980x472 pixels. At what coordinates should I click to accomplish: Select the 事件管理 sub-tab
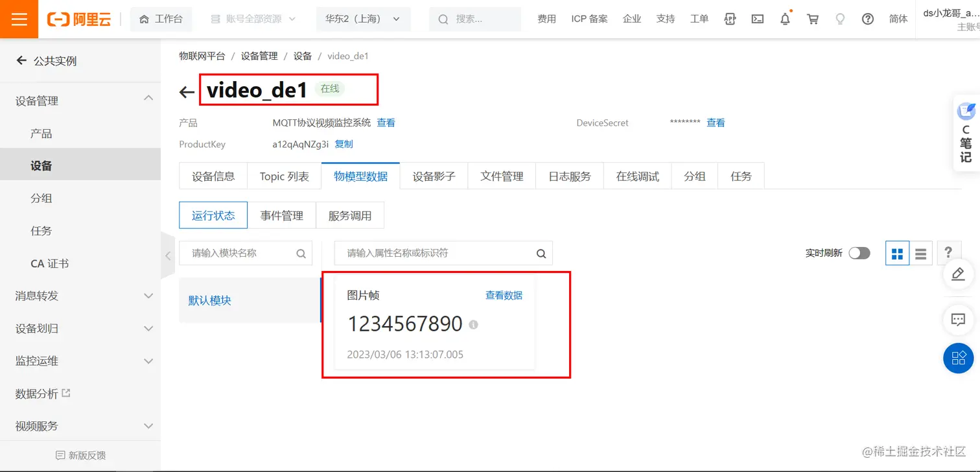click(282, 215)
